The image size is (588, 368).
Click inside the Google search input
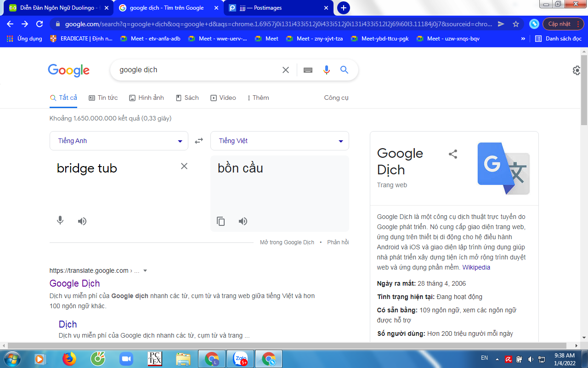[x=198, y=70]
